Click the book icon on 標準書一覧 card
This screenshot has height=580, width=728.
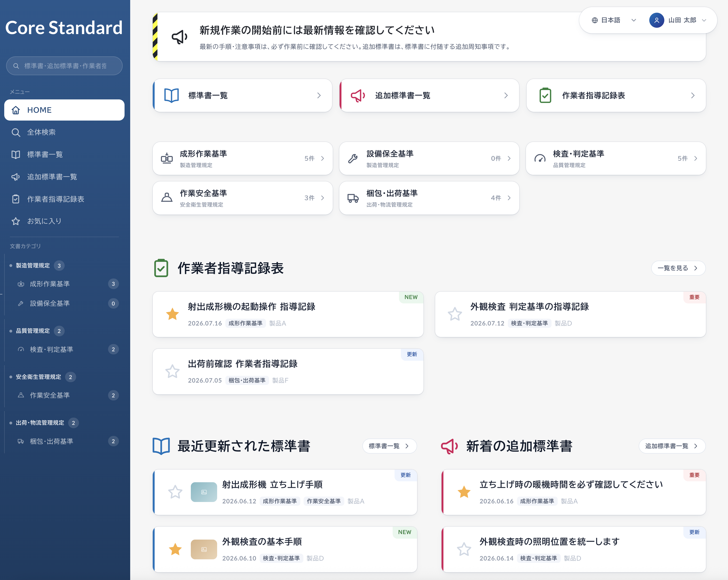click(x=172, y=96)
